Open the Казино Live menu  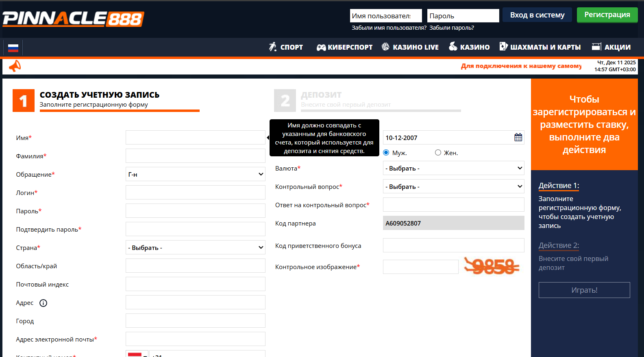coord(410,47)
